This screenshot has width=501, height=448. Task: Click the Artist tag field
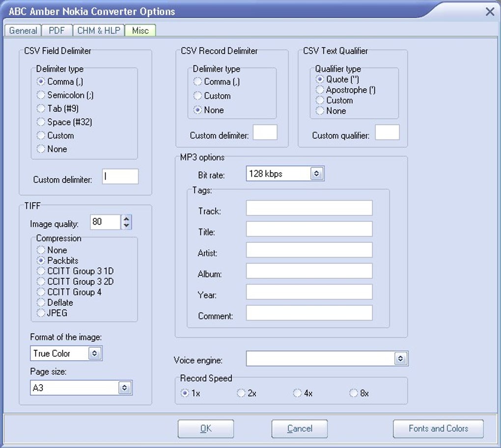tap(309, 250)
